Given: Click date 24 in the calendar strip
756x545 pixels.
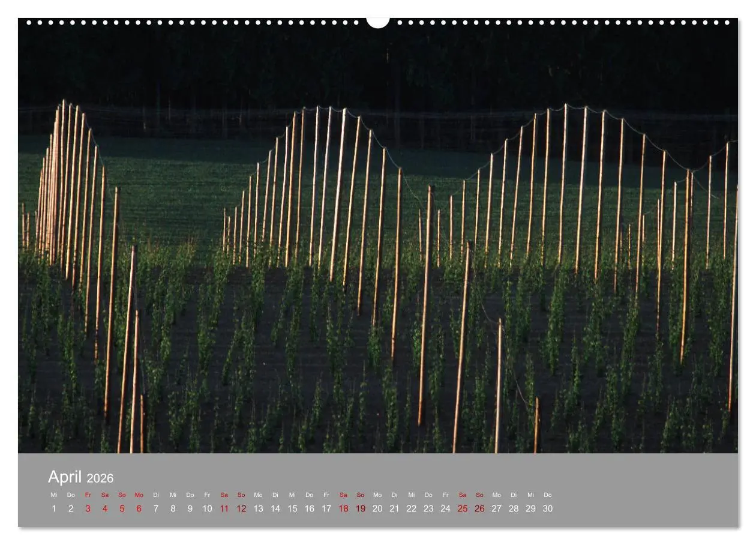Looking at the screenshot, I should coord(445,508).
